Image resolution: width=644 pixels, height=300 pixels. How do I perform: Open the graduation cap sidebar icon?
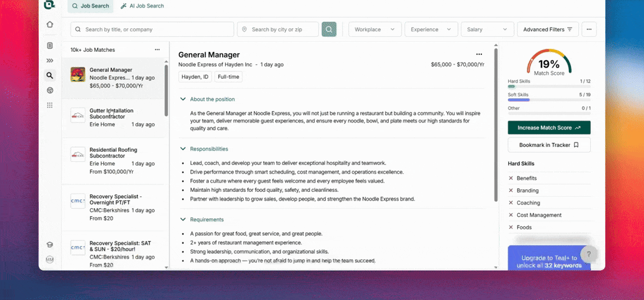point(49,244)
